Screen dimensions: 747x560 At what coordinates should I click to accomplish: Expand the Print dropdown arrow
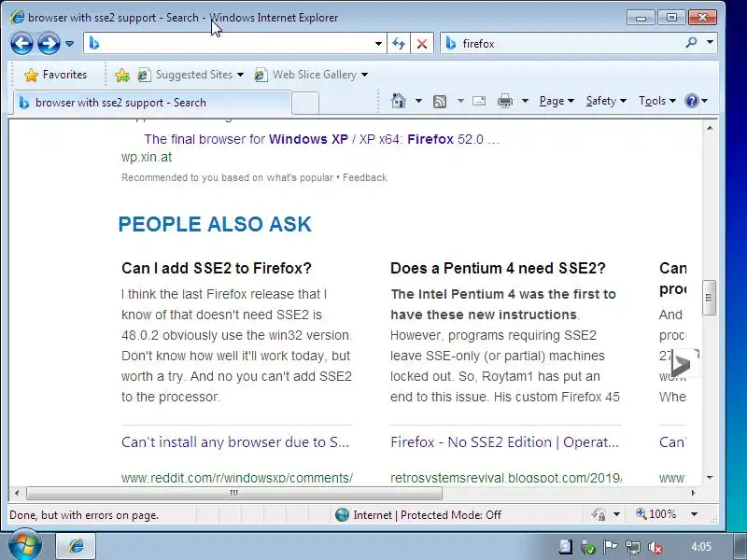tap(525, 101)
